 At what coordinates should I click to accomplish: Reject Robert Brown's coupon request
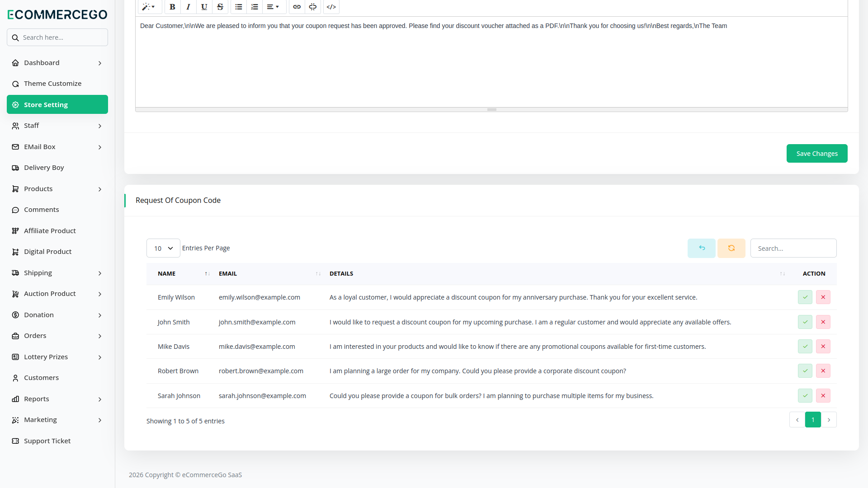click(823, 371)
